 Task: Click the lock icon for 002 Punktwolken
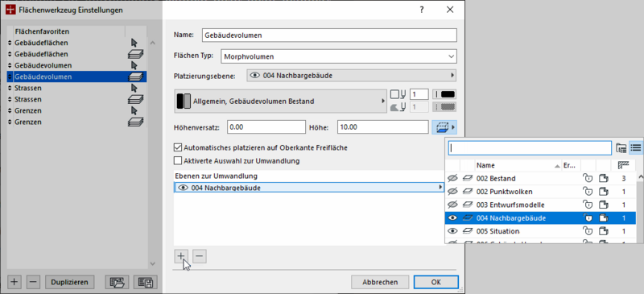pos(588,192)
